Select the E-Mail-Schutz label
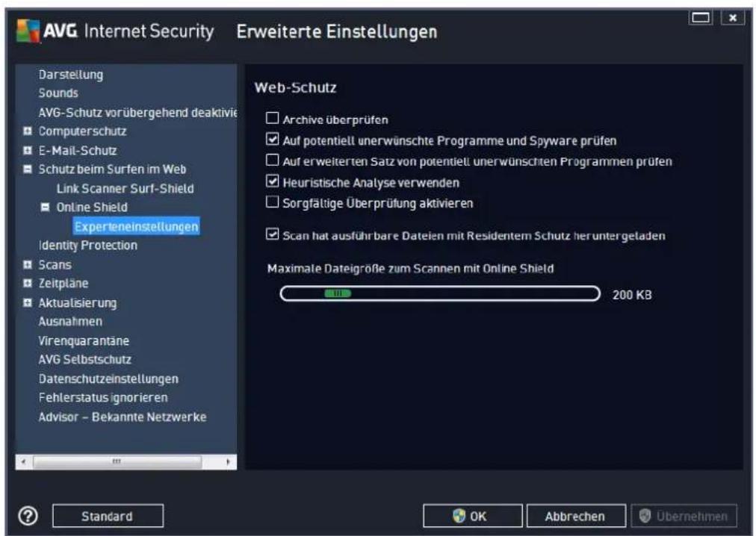This screenshot has height=536, width=756. coord(78,150)
